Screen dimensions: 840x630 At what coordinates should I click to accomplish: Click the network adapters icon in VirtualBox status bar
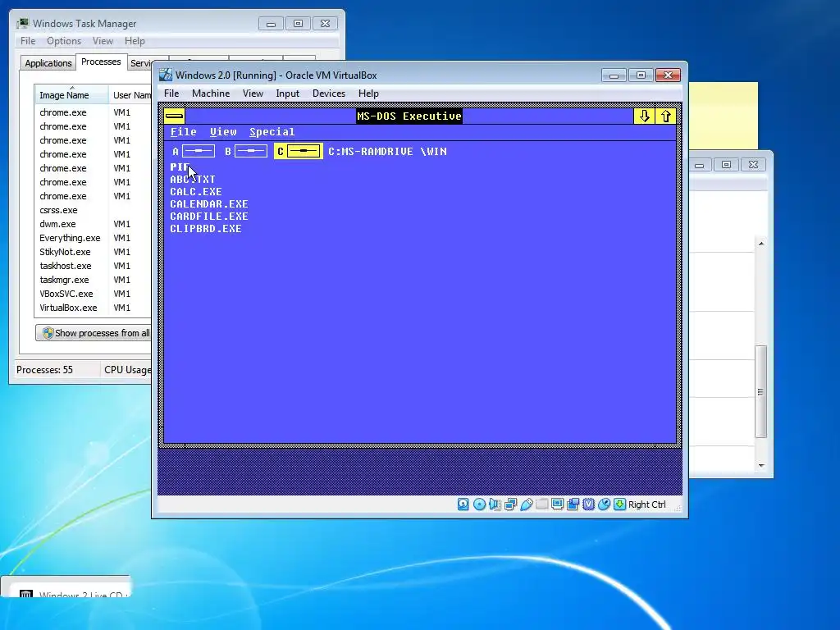pos(510,504)
